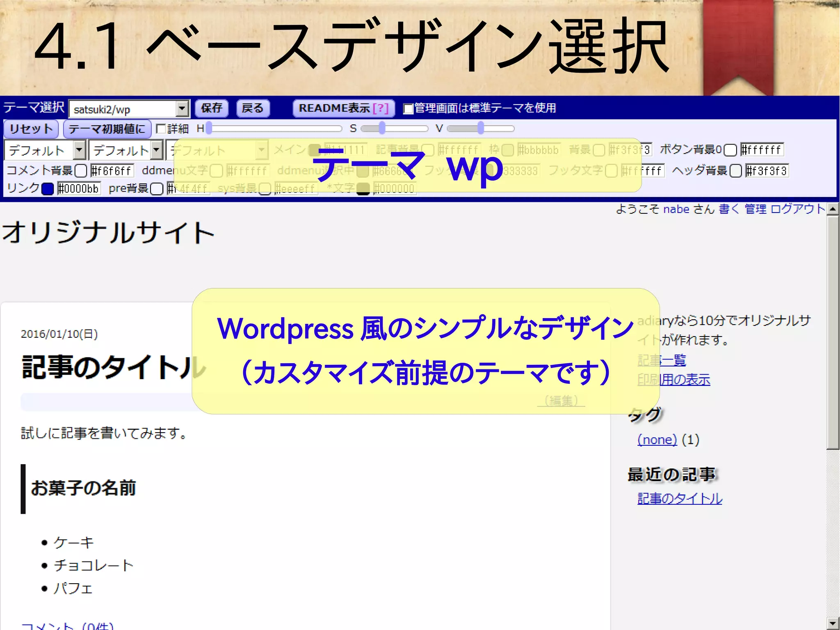This screenshot has width=840, height=630.
Task: Toggle 管理画面は標準テーマを使用 checkbox
Action: click(408, 109)
